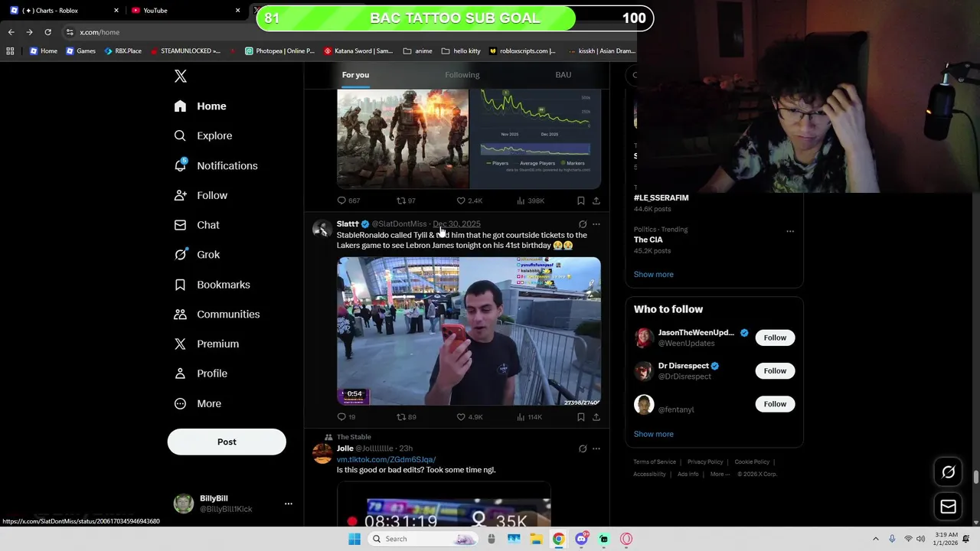980x551 pixels.
Task: Reply to Slattt's tweet, 19 comments
Action: pos(346,417)
